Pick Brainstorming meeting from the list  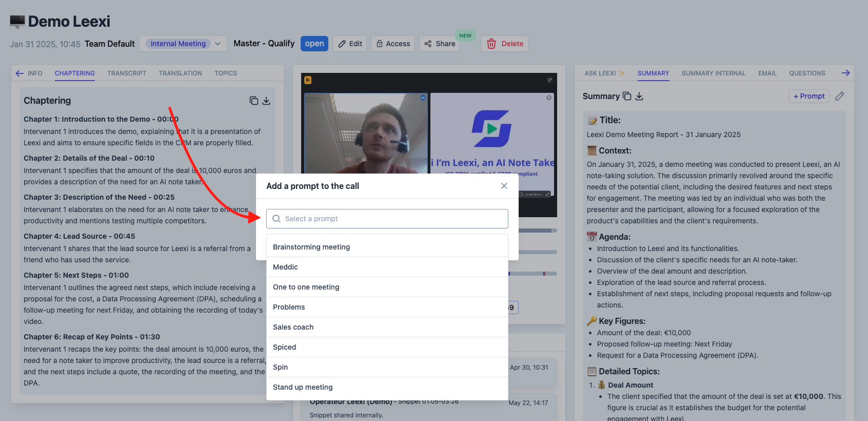point(387,247)
